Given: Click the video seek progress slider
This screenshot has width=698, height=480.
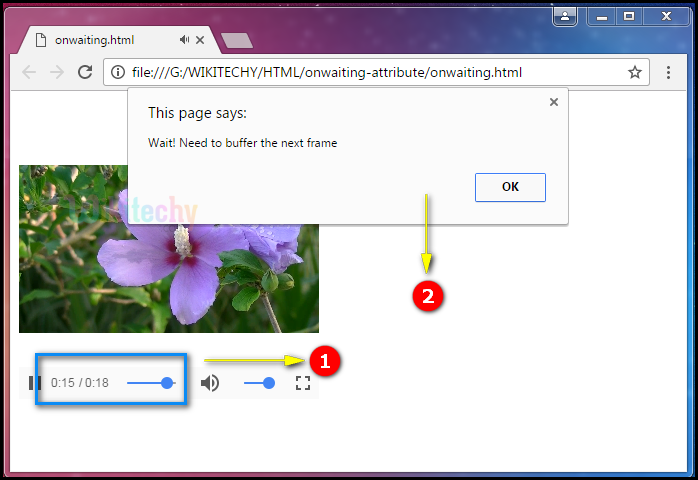Looking at the screenshot, I should pyautogui.click(x=150, y=383).
